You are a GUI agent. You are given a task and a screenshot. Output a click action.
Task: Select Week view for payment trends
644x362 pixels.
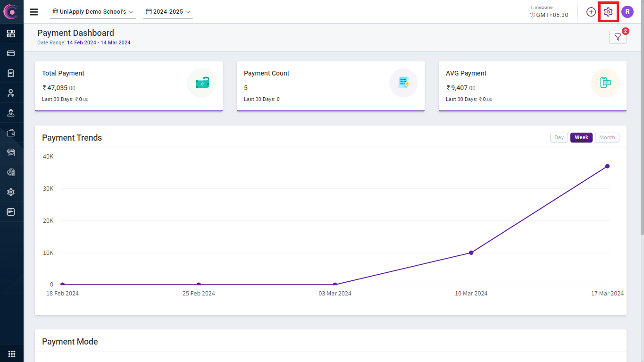coord(581,137)
